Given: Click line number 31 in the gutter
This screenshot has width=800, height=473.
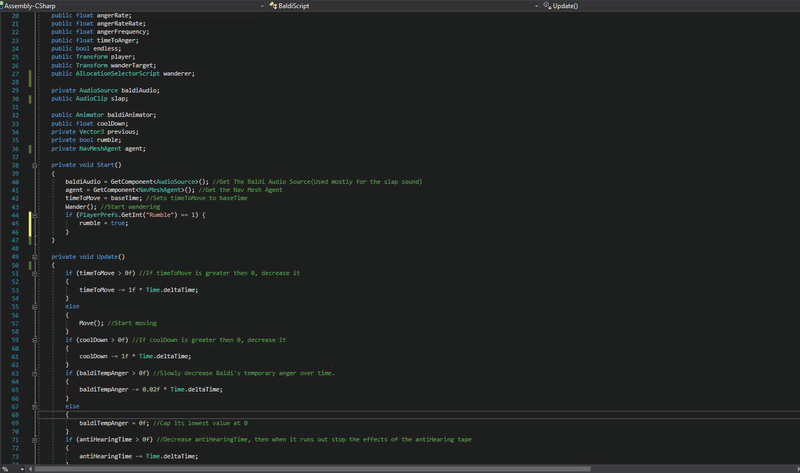Looking at the screenshot, I should (15, 107).
